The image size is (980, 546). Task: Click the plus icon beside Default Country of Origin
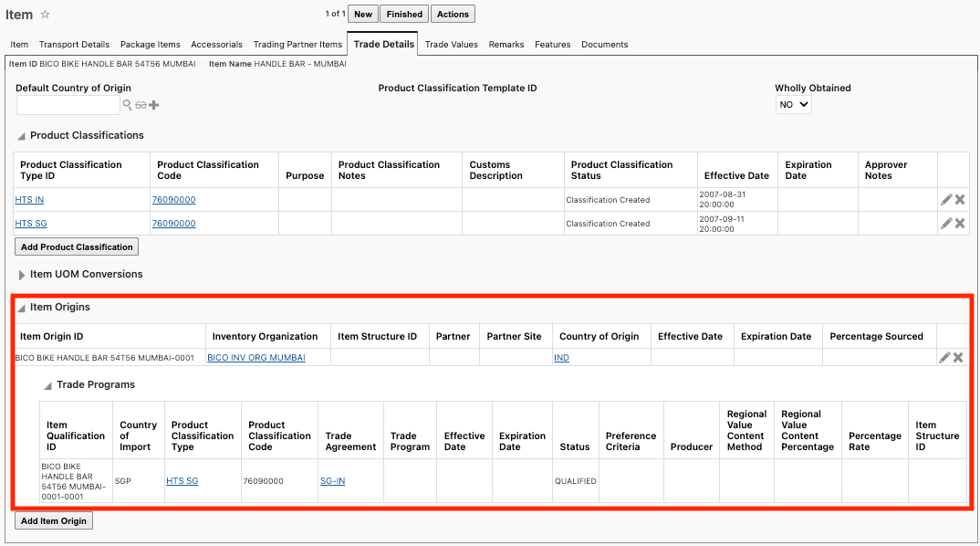point(153,105)
